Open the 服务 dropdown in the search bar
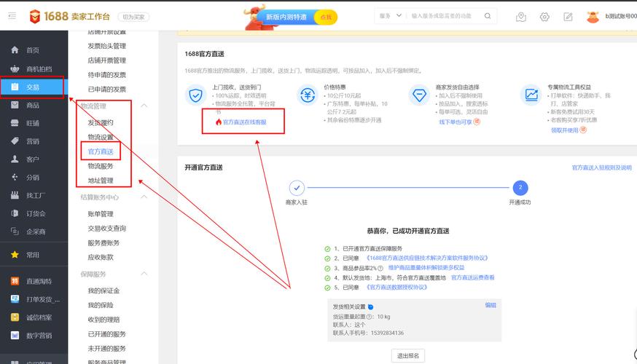Image resolution: width=637 pixels, height=364 pixels. [x=389, y=15]
